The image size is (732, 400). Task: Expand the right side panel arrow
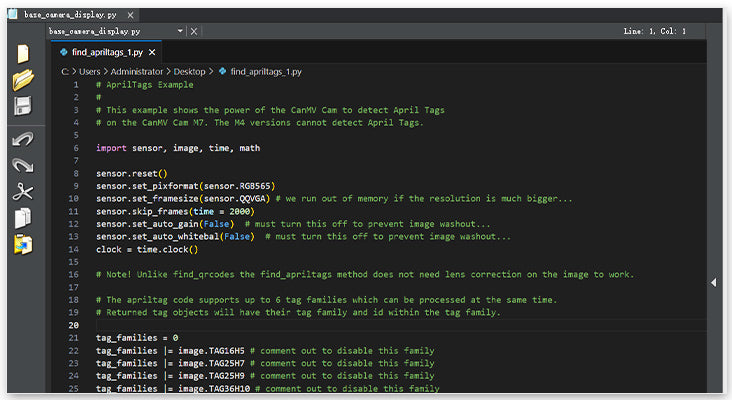713,283
